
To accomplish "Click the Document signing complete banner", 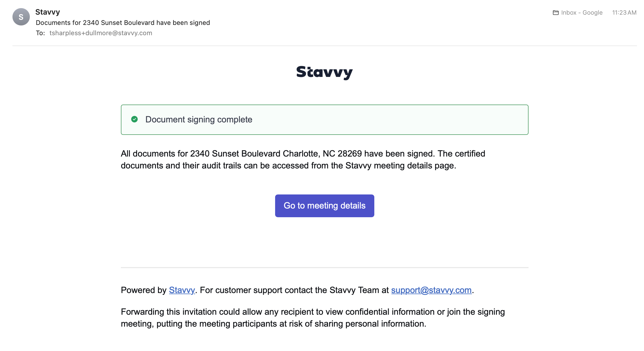I will (324, 120).
